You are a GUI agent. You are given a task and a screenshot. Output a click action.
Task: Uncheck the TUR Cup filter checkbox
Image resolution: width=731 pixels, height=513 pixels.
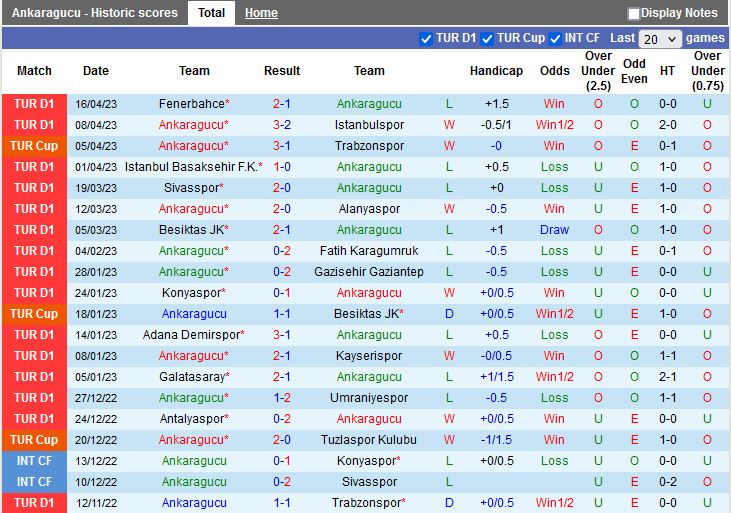pyautogui.click(x=487, y=39)
